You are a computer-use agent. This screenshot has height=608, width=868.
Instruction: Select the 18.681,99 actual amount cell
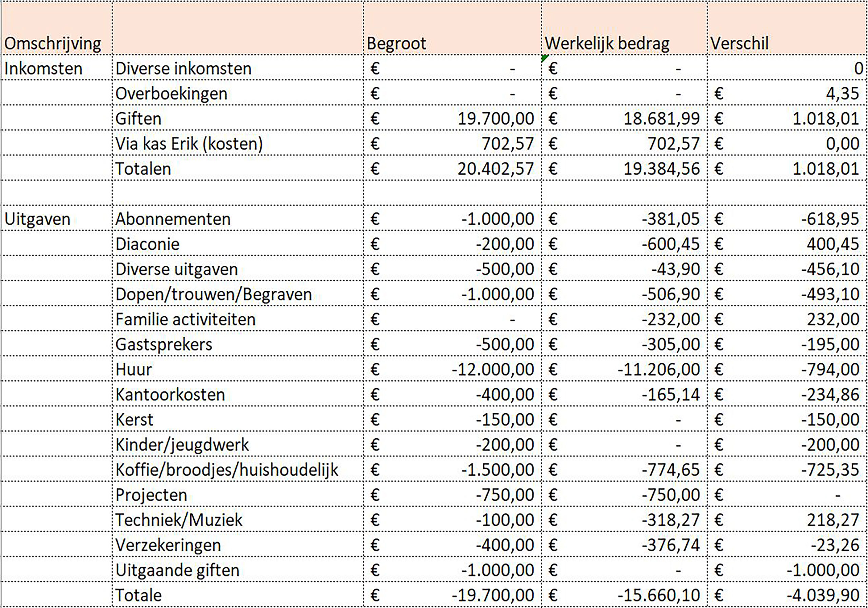pyautogui.click(x=625, y=118)
